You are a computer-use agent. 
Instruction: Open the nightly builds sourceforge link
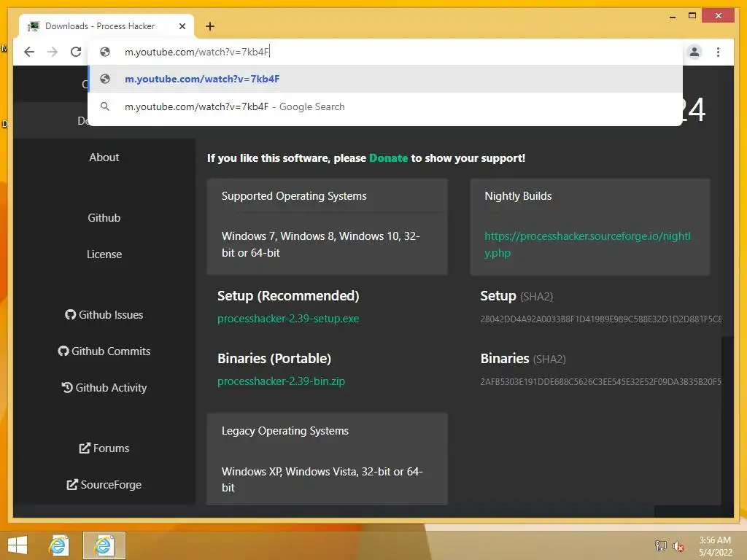tap(587, 244)
